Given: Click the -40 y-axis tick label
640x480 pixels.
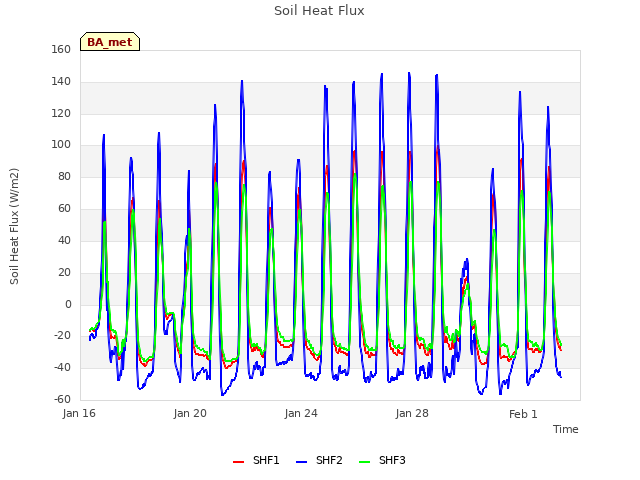Looking at the screenshot, I should (x=62, y=368).
